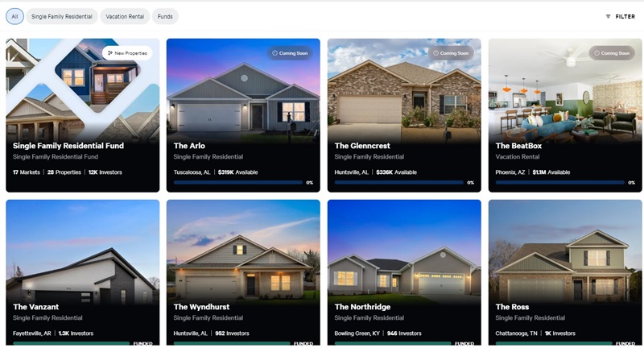Switch to the Vacation Rental filter chip
Screen dimensions: 644x348
click(125, 16)
